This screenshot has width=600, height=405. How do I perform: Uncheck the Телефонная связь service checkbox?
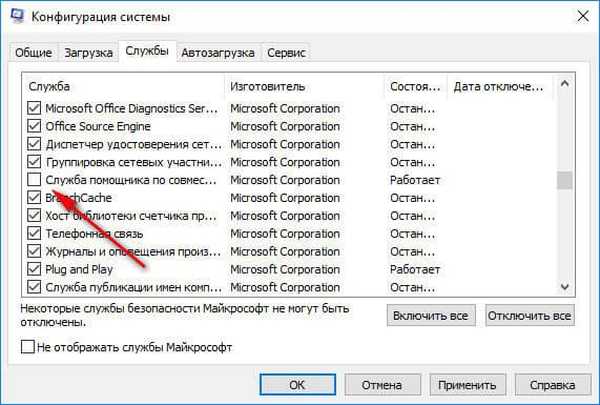[35, 233]
